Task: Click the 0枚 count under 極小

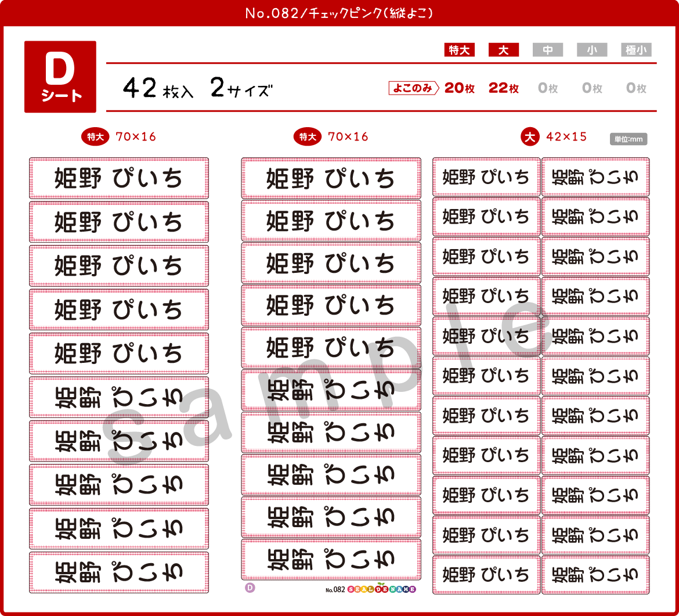Action: (x=636, y=88)
